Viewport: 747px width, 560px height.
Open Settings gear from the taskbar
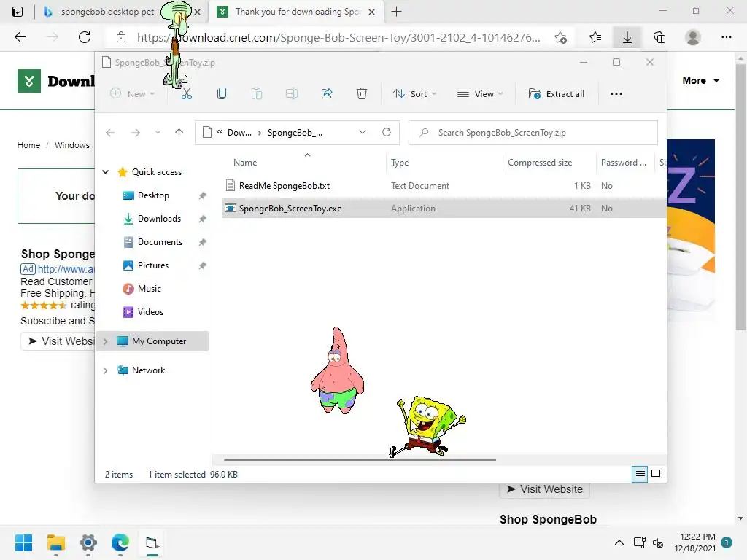(x=88, y=542)
